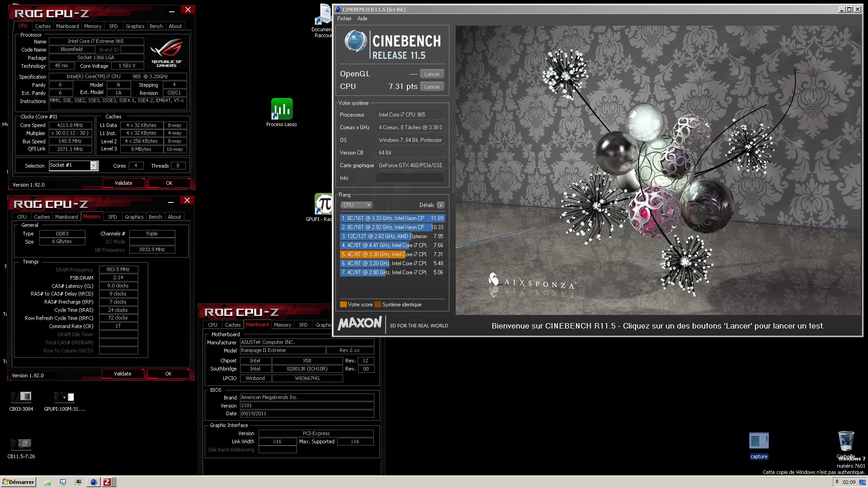Click the Cinebench globe logo
The image size is (868, 488).
(x=356, y=42)
